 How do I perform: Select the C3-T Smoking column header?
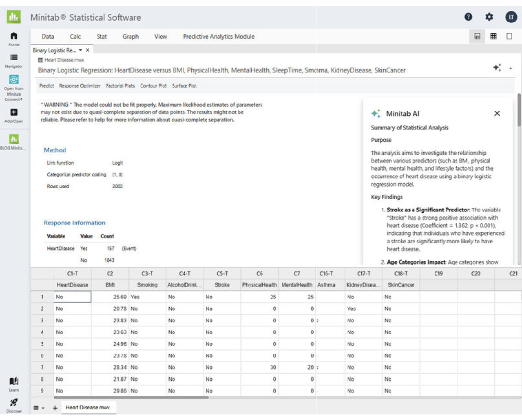[147, 279]
